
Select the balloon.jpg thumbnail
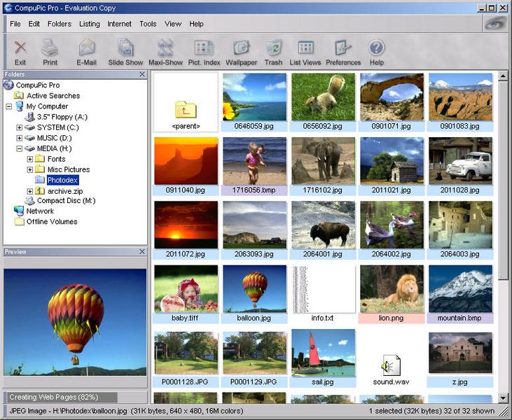pyautogui.click(x=255, y=289)
